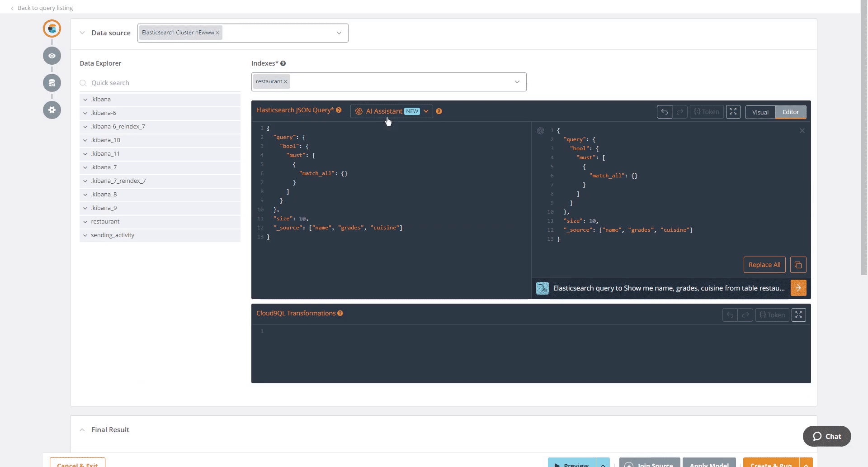Copy the AI suggested query
This screenshot has height=467, width=868.
[x=798, y=265]
